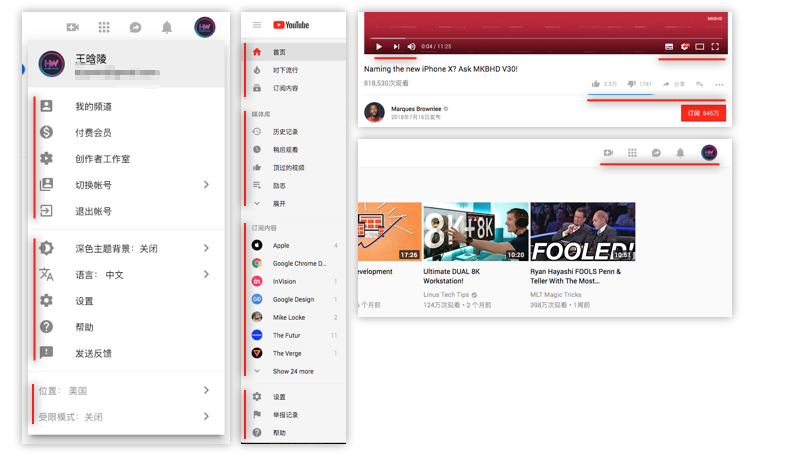This screenshot has height=458, width=791.
Task: Expand the 语言: 中文 language chevron
Action: click(206, 274)
